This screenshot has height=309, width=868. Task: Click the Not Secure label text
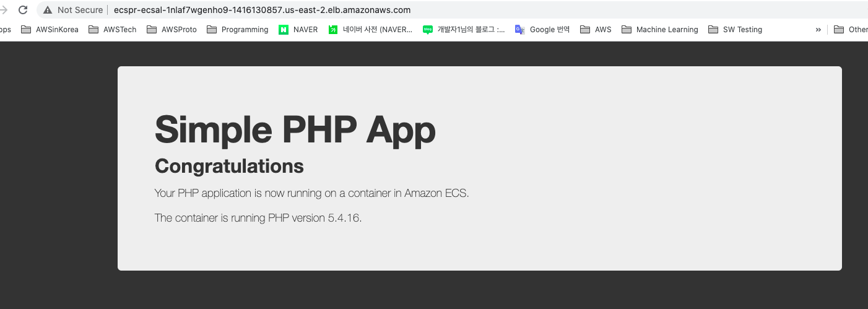pos(80,10)
